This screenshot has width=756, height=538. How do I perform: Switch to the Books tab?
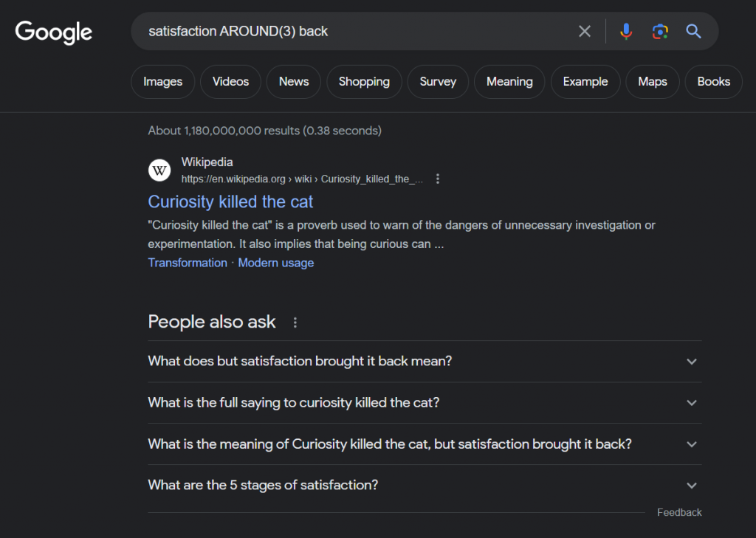(714, 82)
